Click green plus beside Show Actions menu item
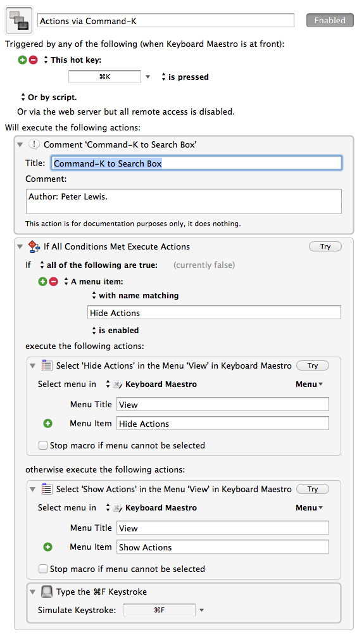364x634 pixels. pos(47,547)
